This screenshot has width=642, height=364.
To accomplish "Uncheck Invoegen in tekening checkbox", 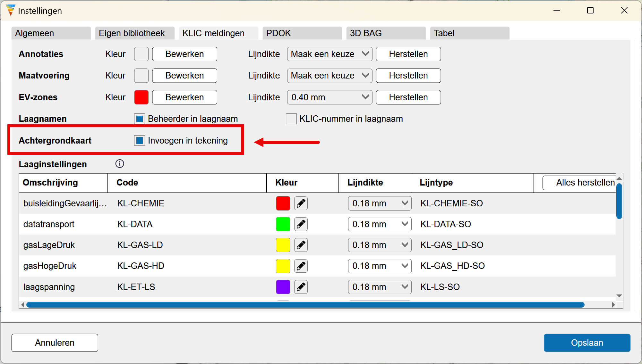I will tap(140, 141).
